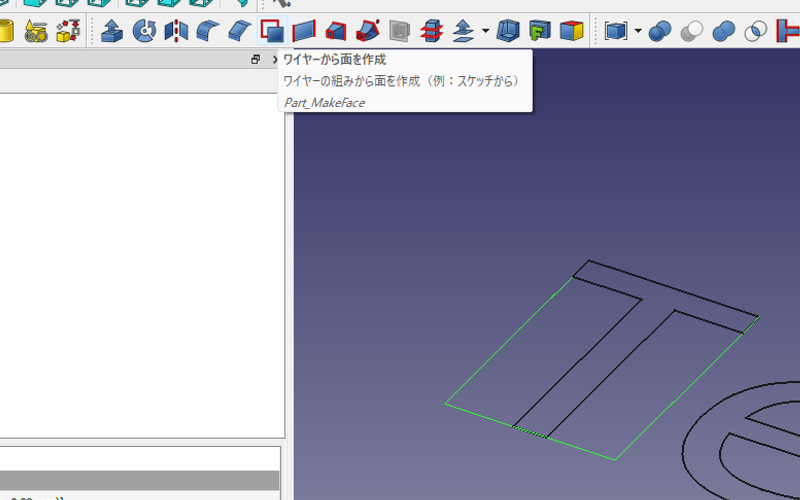Open the Projection on surface tool
The width and height of the screenshot is (800, 500).
click(540, 31)
